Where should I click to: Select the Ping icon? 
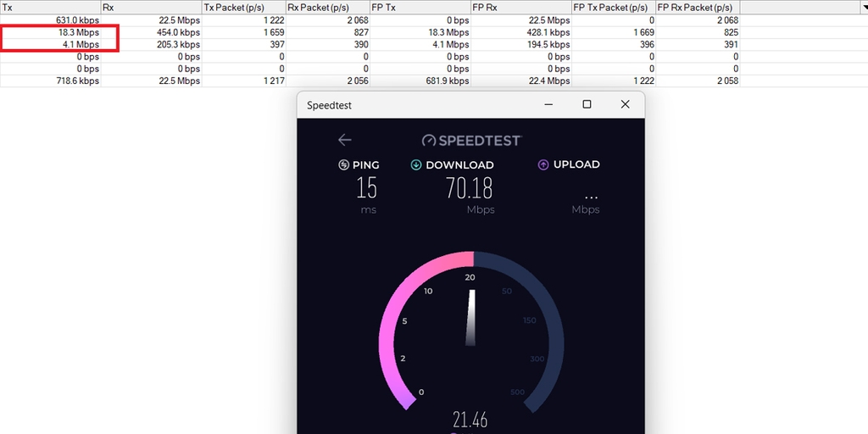[x=344, y=165]
